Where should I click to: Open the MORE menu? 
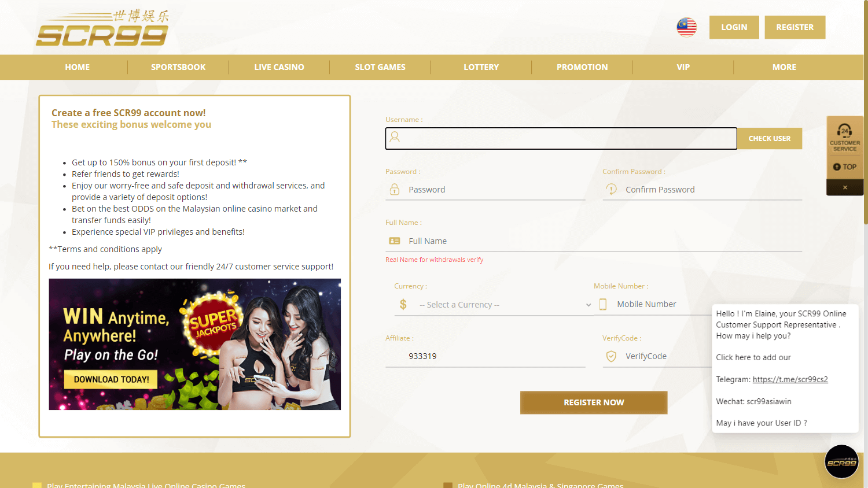784,67
